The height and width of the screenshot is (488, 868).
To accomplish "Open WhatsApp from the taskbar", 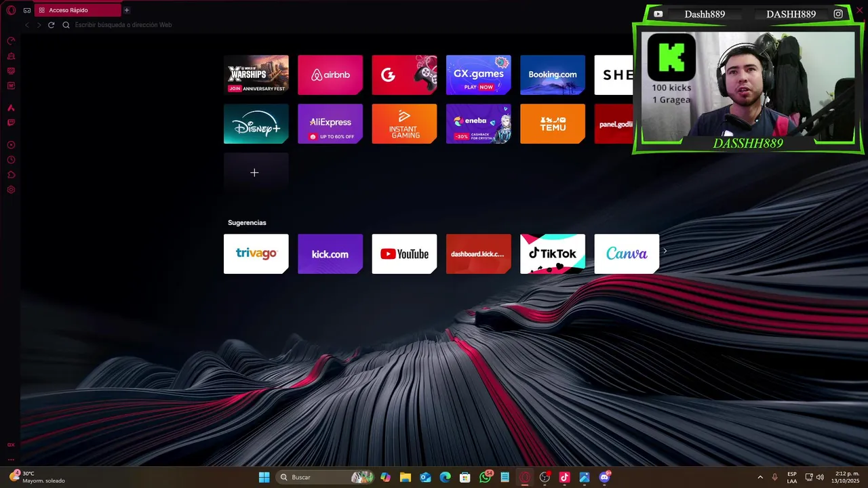I will [x=485, y=477].
